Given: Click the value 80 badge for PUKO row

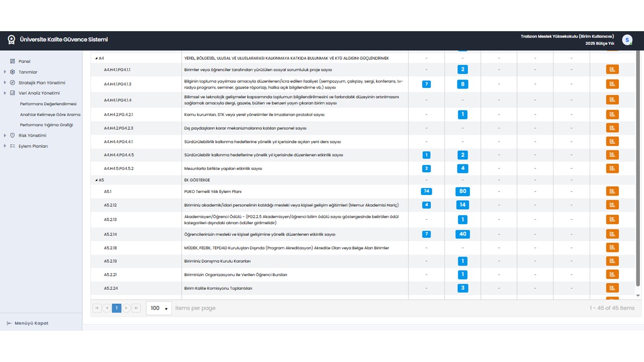Looking at the screenshot, I should pyautogui.click(x=462, y=191).
